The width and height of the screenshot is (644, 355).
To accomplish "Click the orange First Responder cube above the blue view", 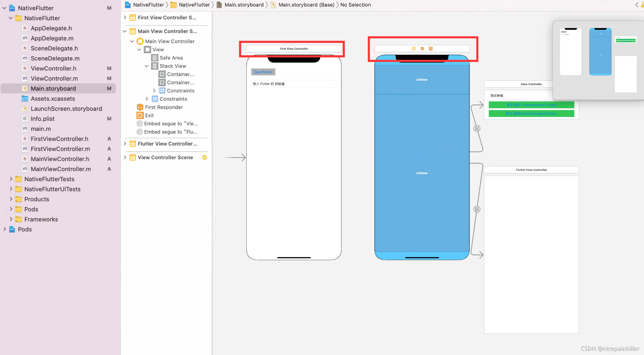I will tap(422, 48).
